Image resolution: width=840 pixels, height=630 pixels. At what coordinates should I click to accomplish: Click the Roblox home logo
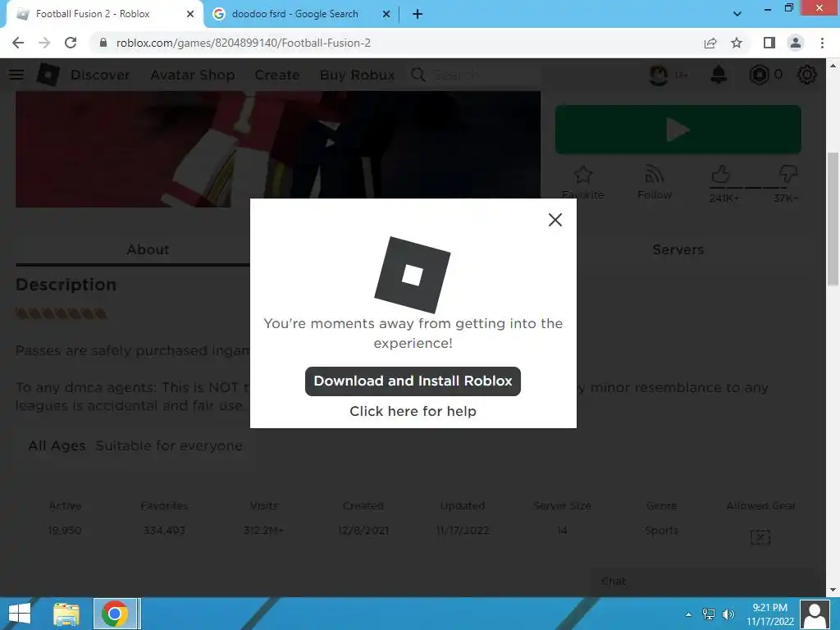(48, 75)
